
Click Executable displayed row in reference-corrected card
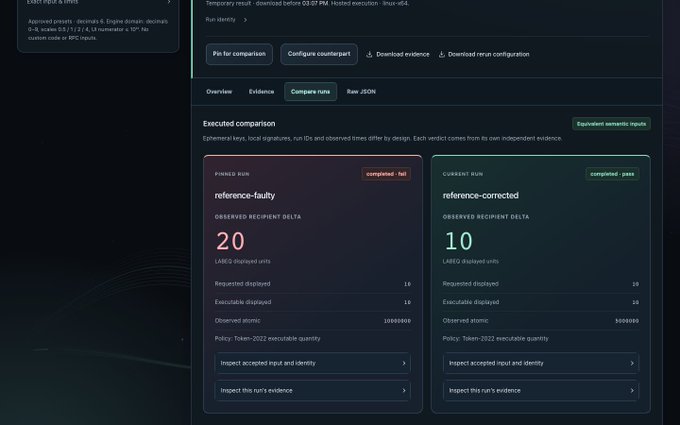point(541,302)
